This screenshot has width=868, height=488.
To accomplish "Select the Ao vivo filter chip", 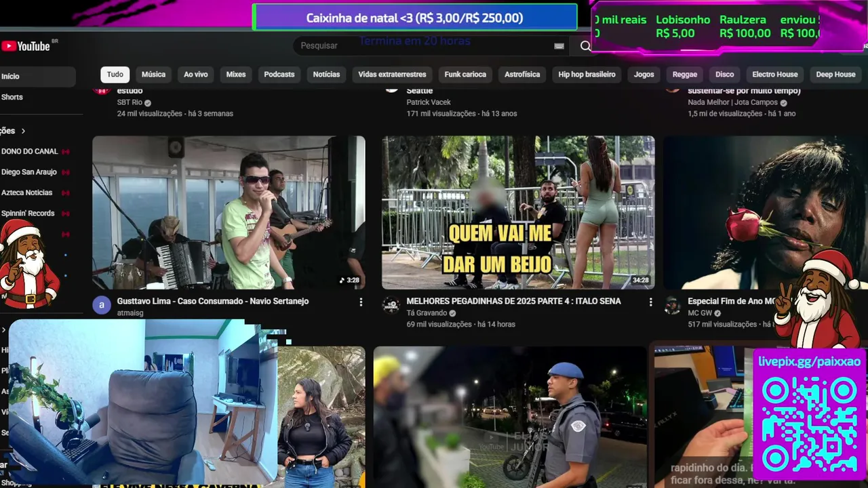I will coord(196,75).
